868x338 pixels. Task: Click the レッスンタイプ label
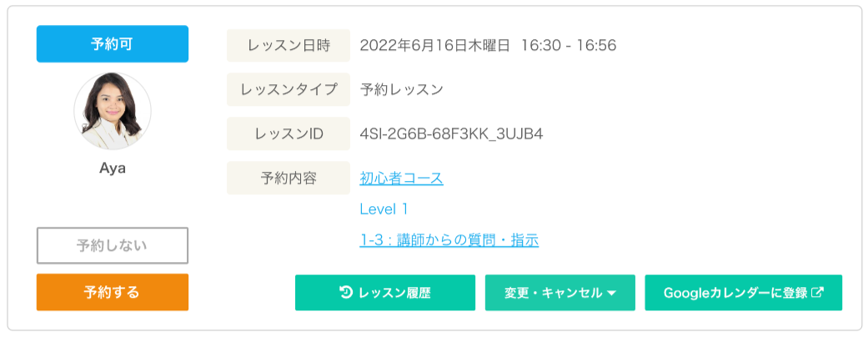pyautogui.click(x=288, y=88)
